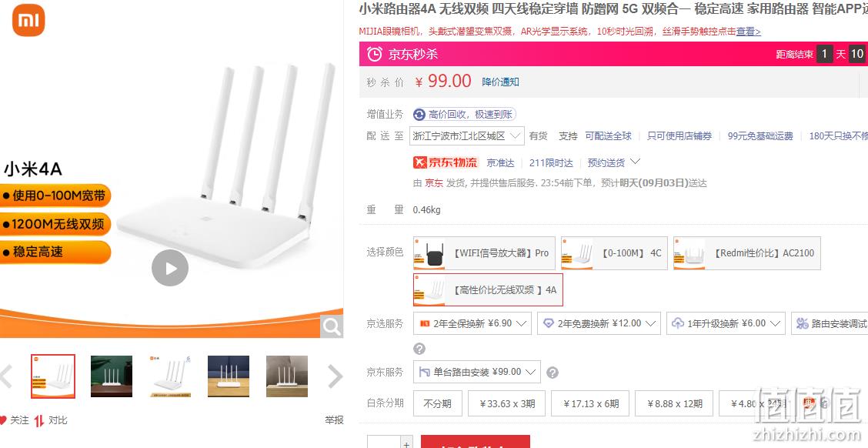Screen dimensions: 868x448
Task: Click the Xiaomi MI logo icon
Action: 28,20
